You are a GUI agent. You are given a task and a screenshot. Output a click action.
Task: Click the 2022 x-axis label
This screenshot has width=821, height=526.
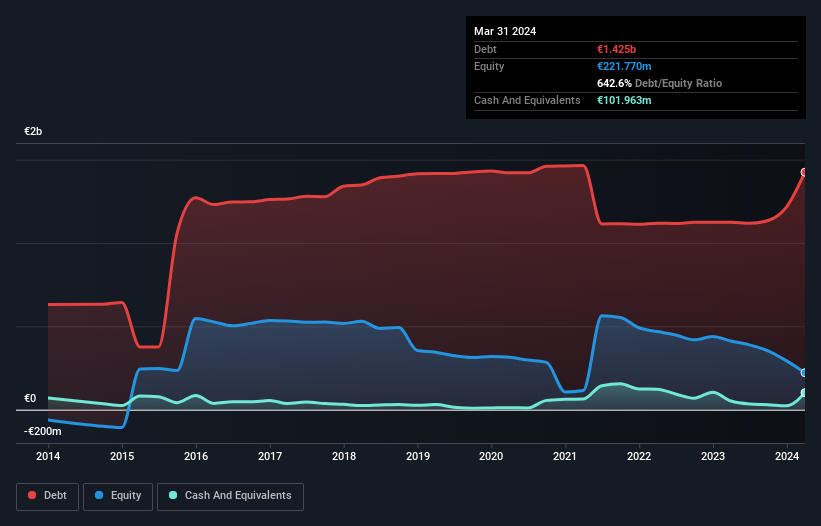tap(639, 456)
